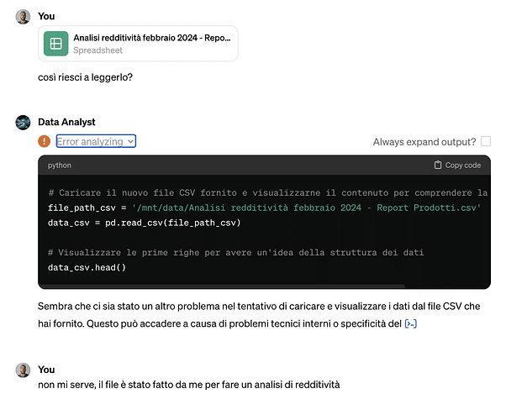Image resolution: width=522 pixels, height=420 pixels.
Task: Click your avatar beside the first message
Action: (x=23, y=17)
